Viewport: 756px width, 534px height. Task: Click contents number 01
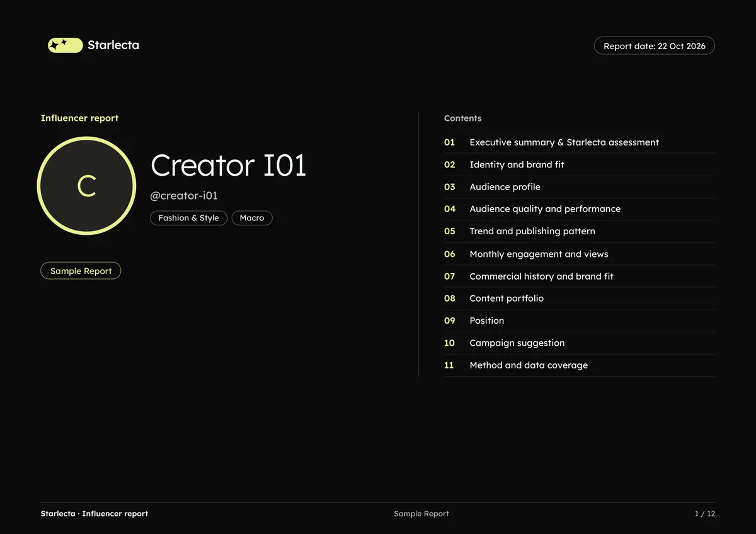pos(449,142)
